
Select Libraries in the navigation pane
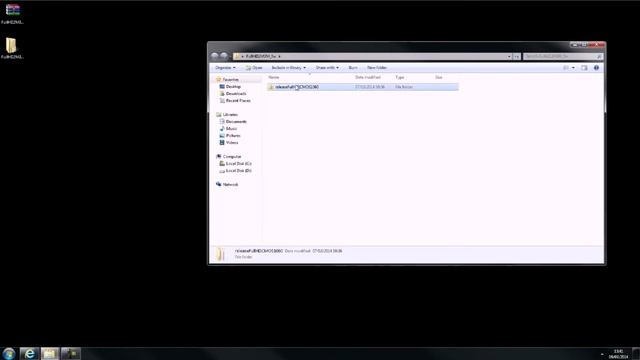[x=230, y=115]
